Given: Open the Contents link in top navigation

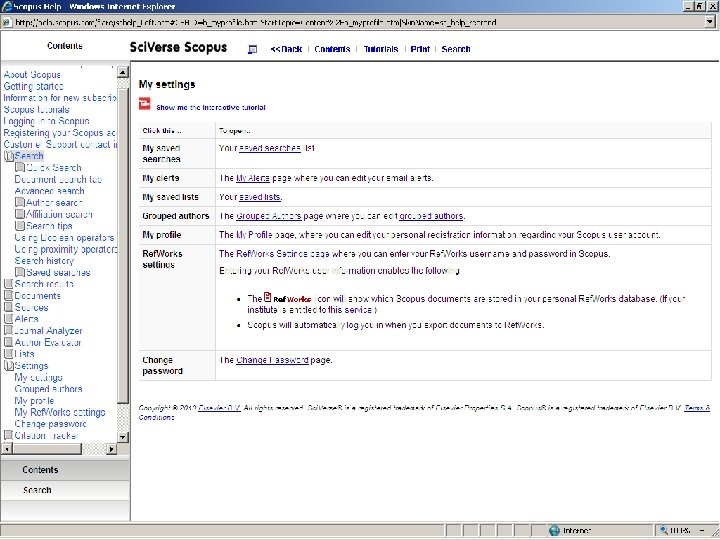Looking at the screenshot, I should (332, 49).
